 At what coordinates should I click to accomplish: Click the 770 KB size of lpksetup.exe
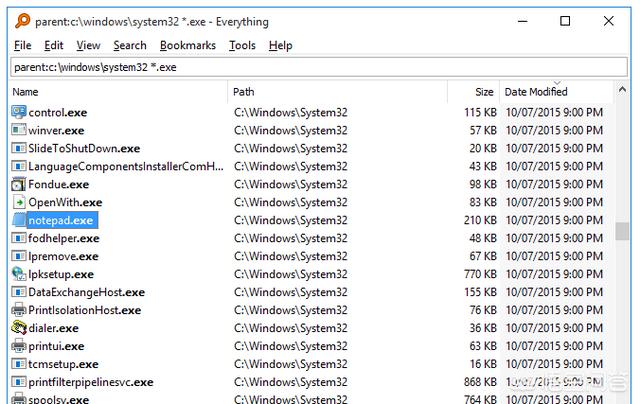[x=480, y=274]
